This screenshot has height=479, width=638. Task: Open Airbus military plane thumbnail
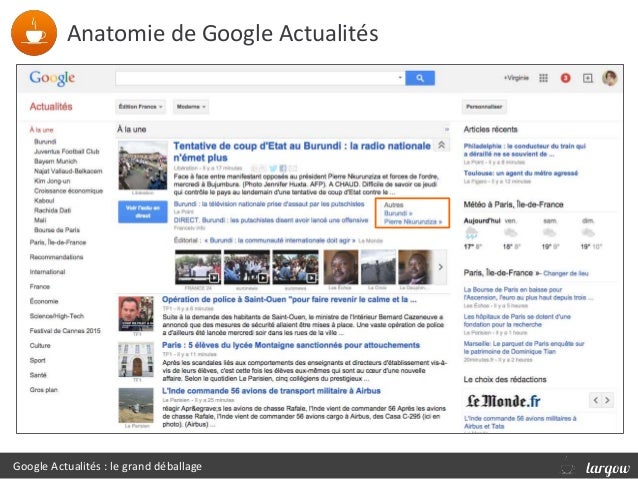[136, 405]
